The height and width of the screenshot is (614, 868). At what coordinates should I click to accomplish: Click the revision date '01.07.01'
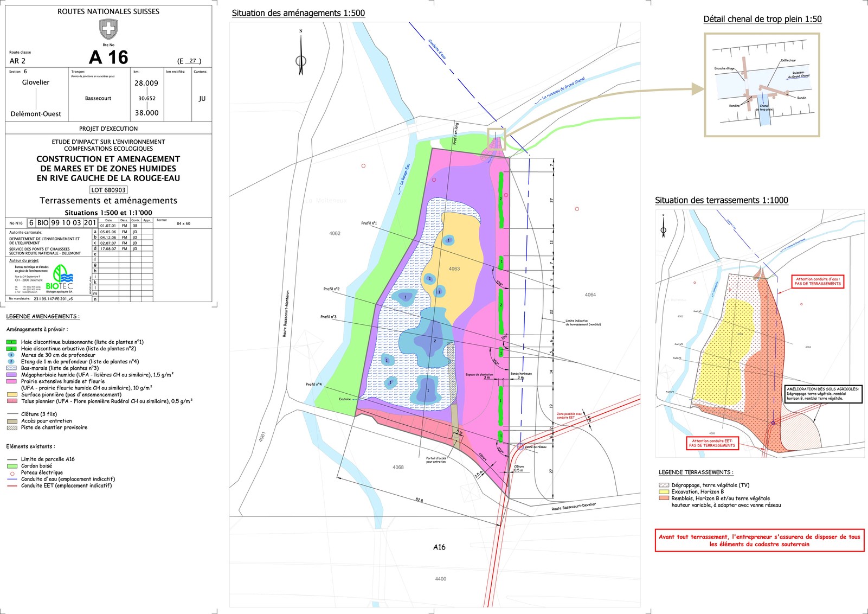[x=108, y=226]
